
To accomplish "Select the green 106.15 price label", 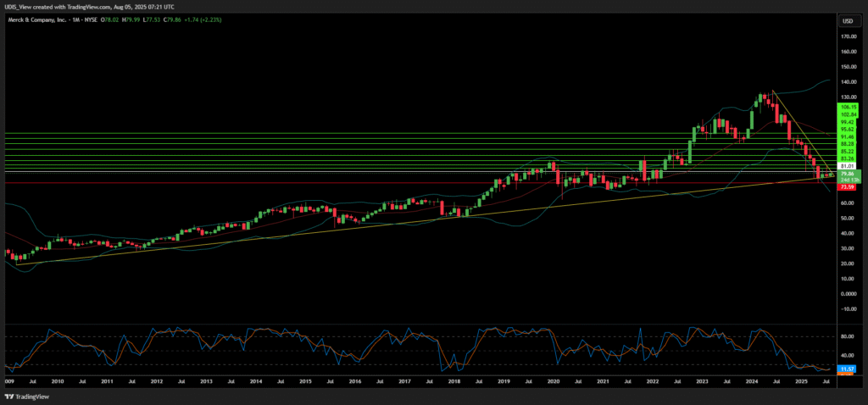I will click(849, 108).
